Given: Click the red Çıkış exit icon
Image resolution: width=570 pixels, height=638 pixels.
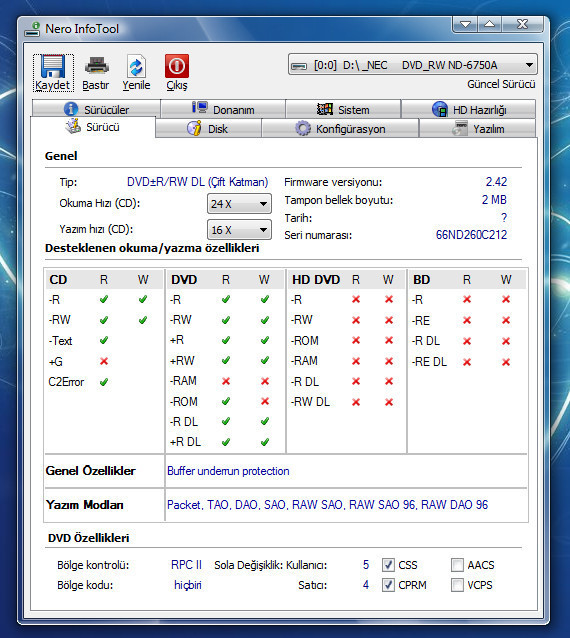Looking at the screenshot, I should (x=177, y=66).
